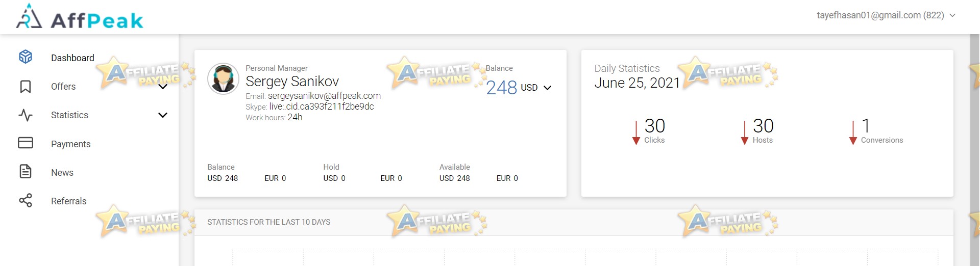This screenshot has width=980, height=266.
Task: Open the Payments menu item
Action: point(71,144)
